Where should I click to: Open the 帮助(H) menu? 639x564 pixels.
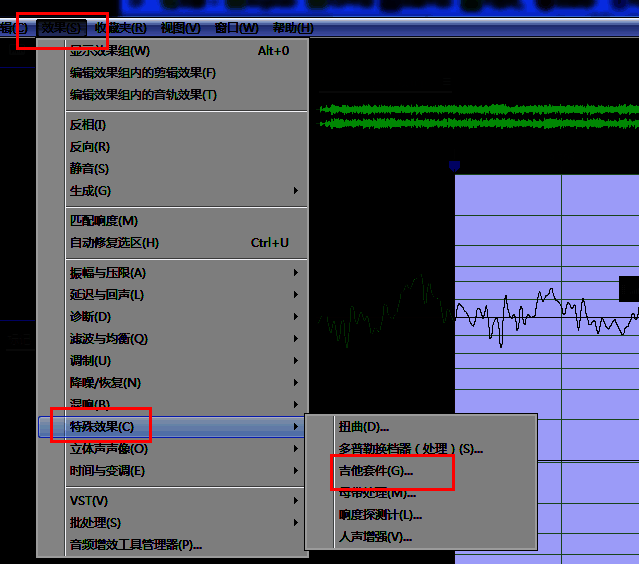[292, 28]
